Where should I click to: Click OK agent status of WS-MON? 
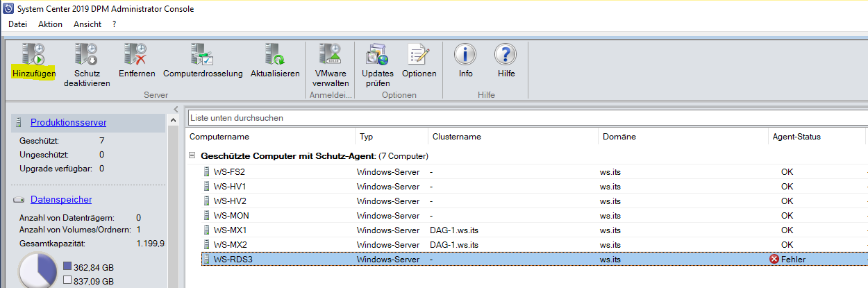point(787,215)
